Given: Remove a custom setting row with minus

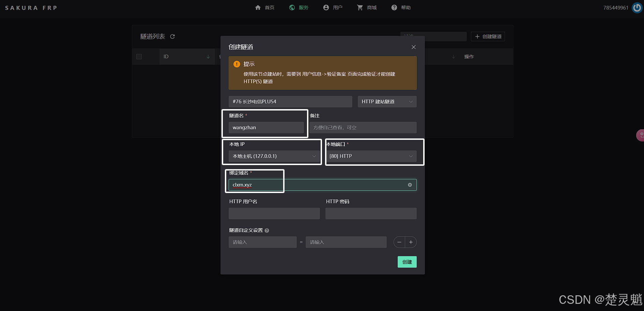Looking at the screenshot, I should (399, 242).
